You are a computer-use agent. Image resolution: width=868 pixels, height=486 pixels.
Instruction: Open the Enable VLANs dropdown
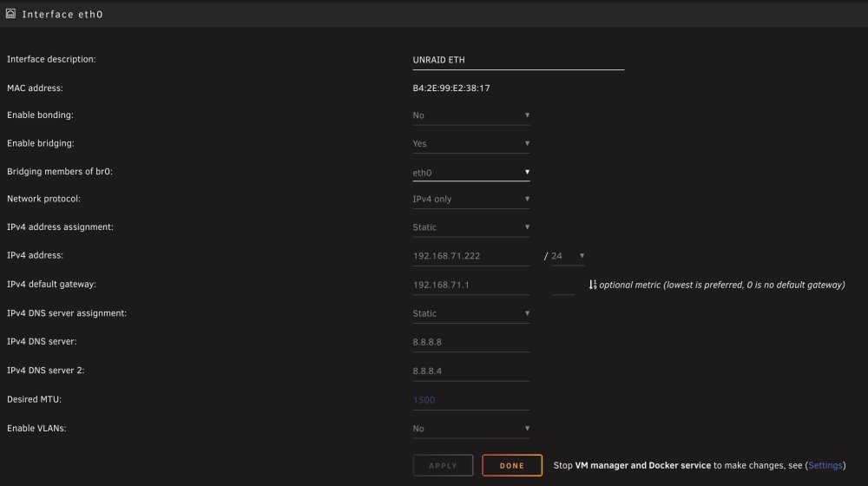tap(471, 429)
